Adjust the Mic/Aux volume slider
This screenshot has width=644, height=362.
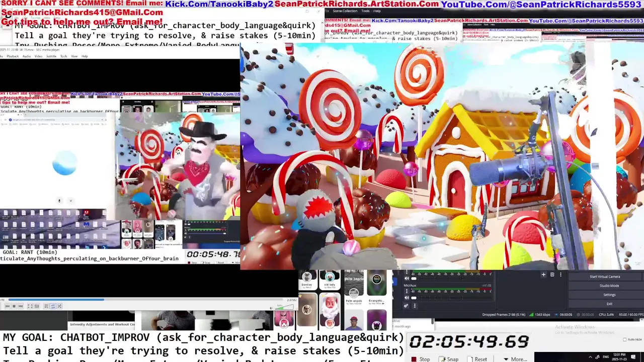click(452, 298)
